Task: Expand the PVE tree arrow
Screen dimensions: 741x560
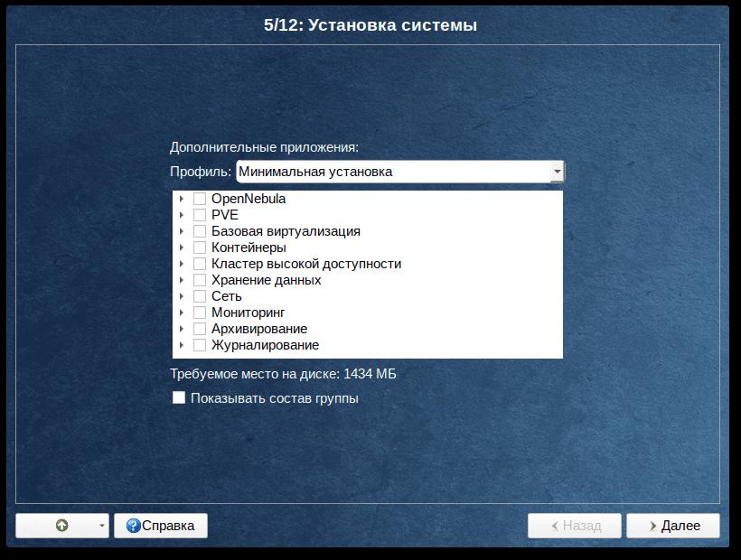Action: (x=182, y=215)
